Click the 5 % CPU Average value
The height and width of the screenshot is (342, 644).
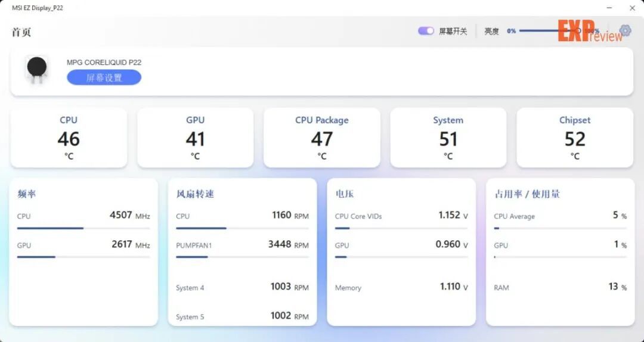coord(620,215)
